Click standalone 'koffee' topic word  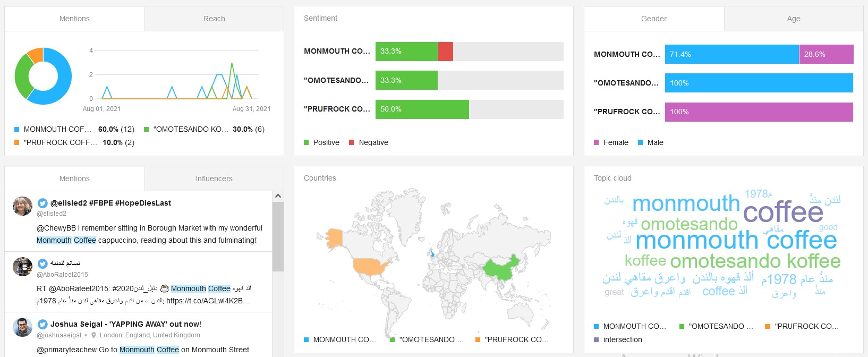point(645,261)
